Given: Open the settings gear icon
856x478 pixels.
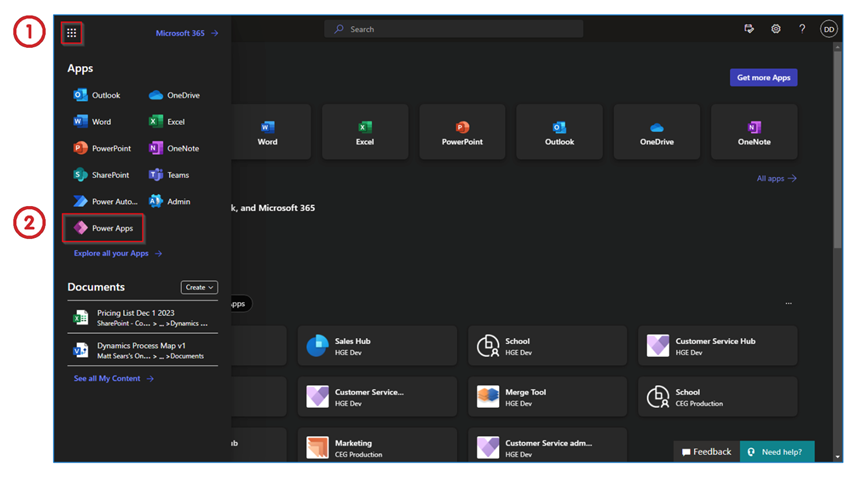Looking at the screenshot, I should [775, 30].
